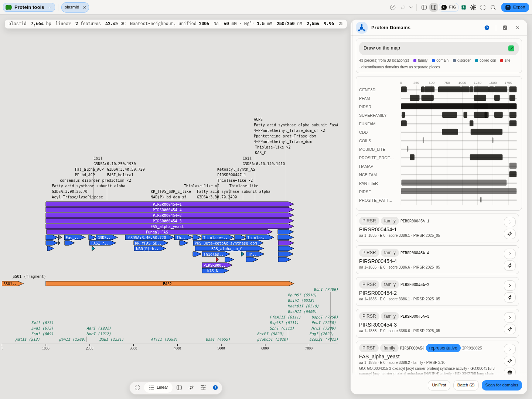Locate FAS_alpha_yeast on the map
The width and height of the screenshot is (532, 399).
click(510, 361)
